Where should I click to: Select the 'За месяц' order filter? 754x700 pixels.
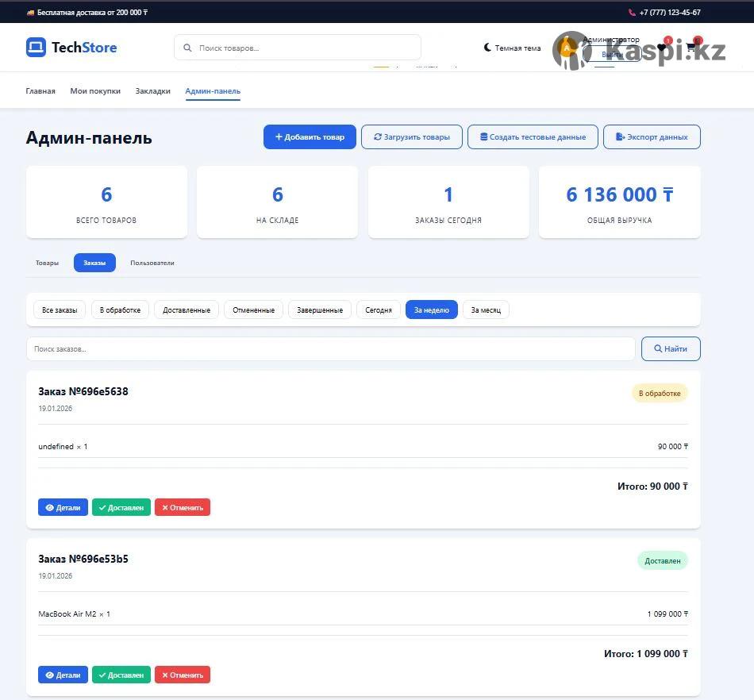(x=486, y=310)
